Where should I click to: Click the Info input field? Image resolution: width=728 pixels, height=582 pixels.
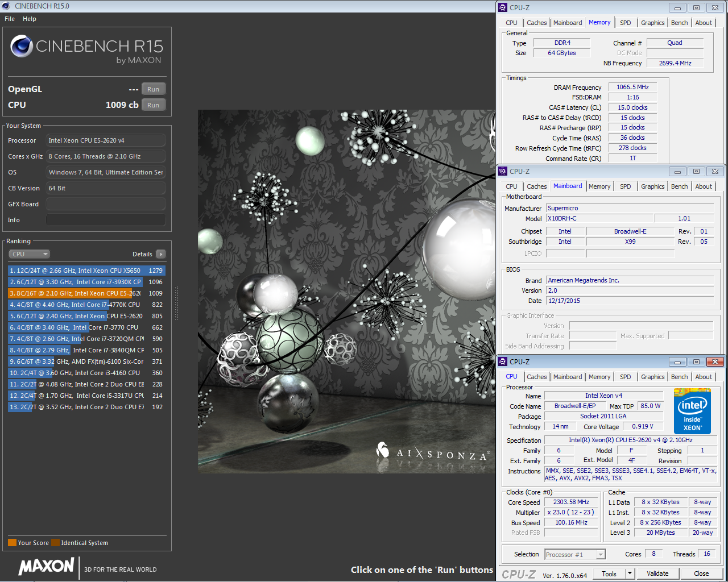[106, 220]
